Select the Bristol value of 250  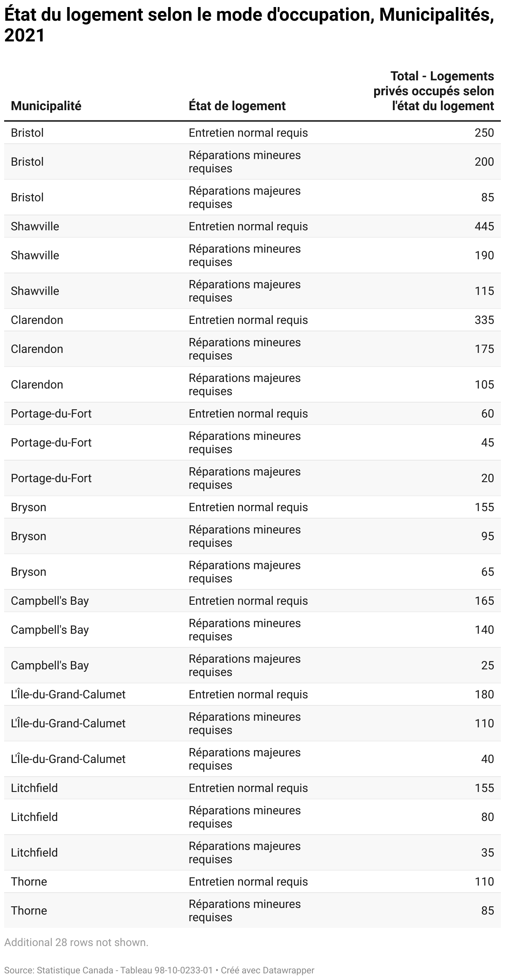tap(484, 133)
